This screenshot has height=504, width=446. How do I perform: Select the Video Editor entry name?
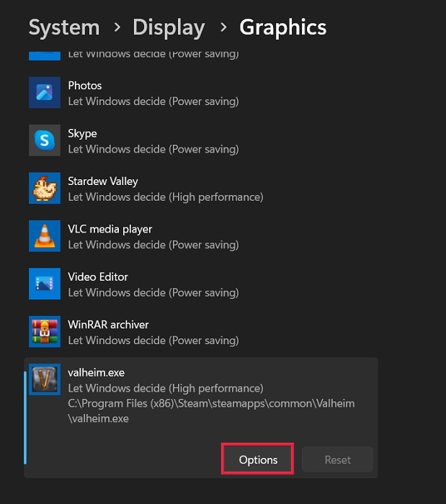coord(98,276)
